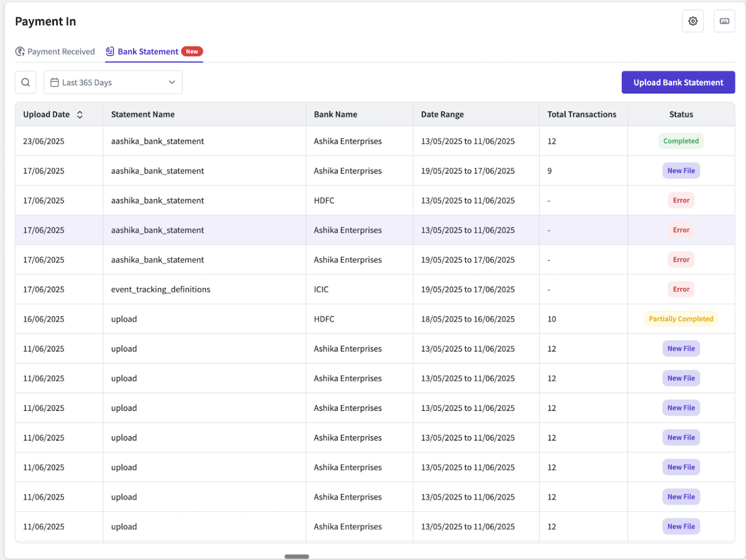Viewport: 746px width, 560px height.
Task: Click the search magnifier icon
Action: tap(26, 83)
